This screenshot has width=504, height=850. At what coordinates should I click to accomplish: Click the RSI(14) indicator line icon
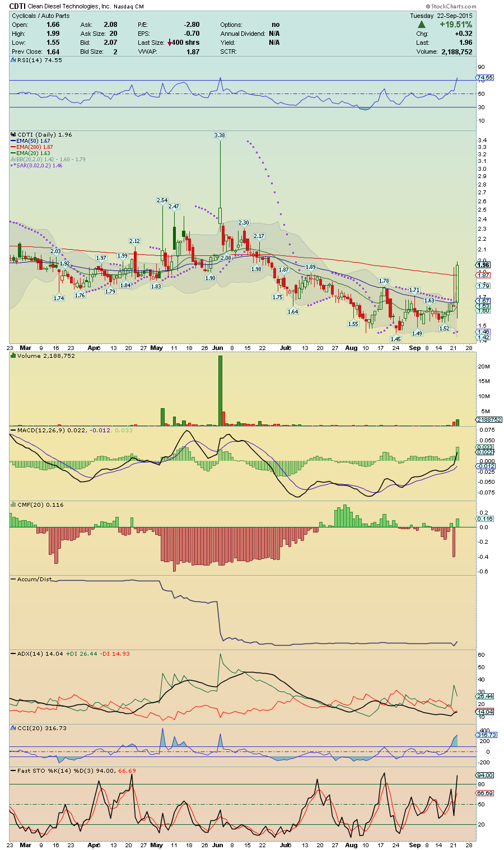pos(13,60)
